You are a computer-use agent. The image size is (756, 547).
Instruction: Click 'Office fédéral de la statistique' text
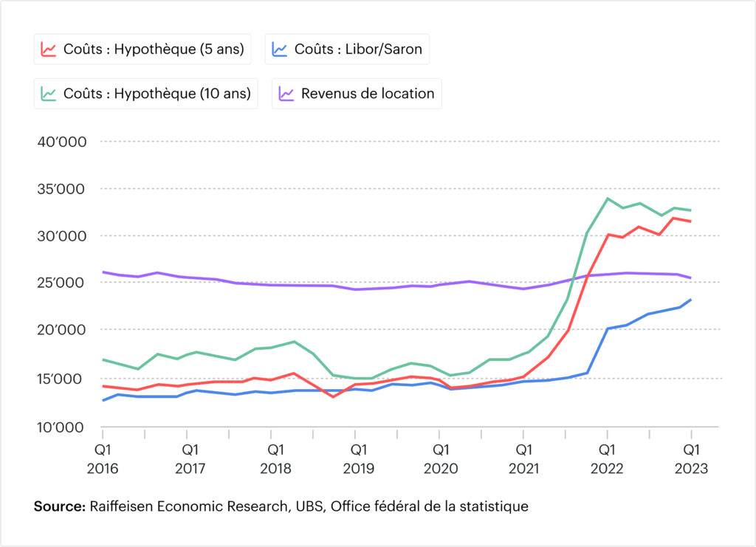430,506
